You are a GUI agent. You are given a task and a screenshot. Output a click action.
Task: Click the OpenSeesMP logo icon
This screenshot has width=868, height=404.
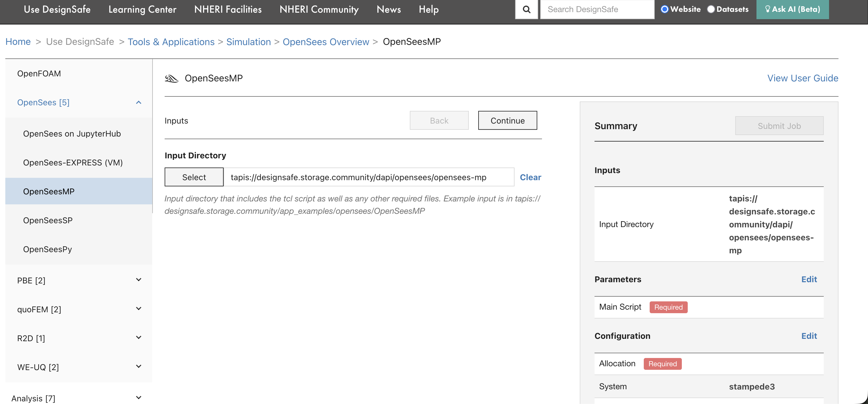pyautogui.click(x=171, y=78)
